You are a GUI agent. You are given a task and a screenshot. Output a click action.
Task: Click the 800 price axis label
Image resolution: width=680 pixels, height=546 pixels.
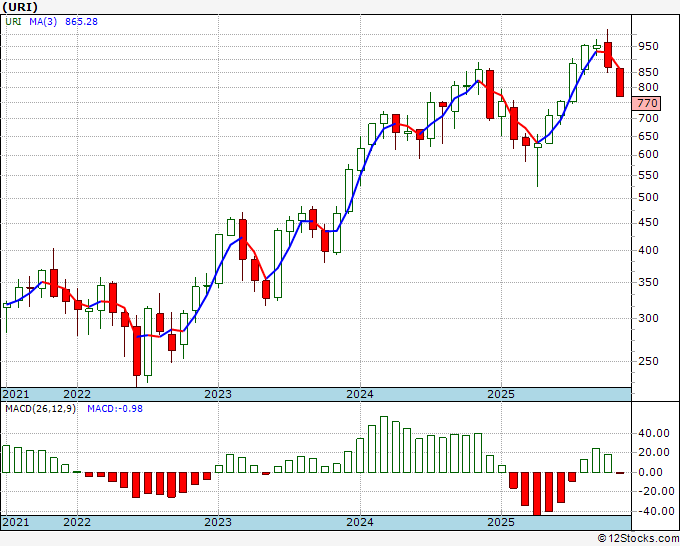click(x=648, y=87)
